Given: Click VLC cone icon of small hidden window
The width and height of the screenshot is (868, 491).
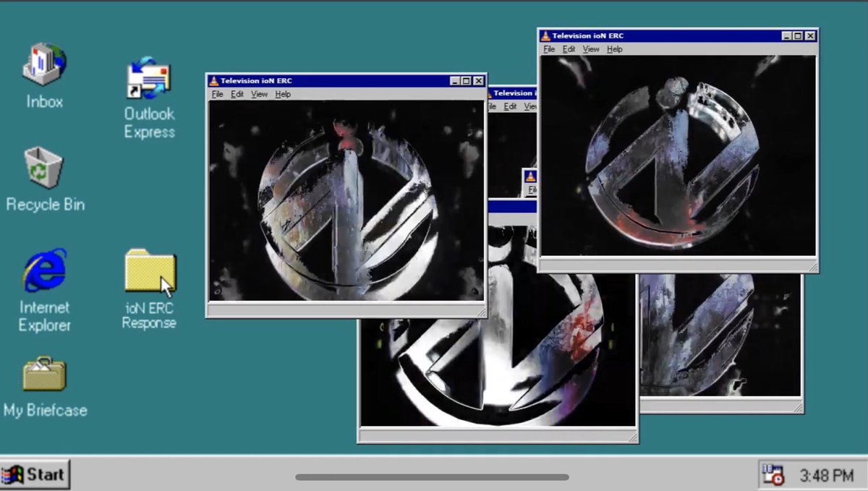Looking at the screenshot, I should 531,176.
